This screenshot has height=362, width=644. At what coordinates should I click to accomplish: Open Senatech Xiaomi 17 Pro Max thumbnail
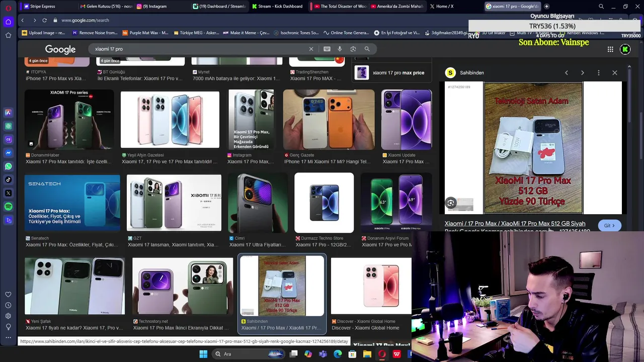coord(72,203)
